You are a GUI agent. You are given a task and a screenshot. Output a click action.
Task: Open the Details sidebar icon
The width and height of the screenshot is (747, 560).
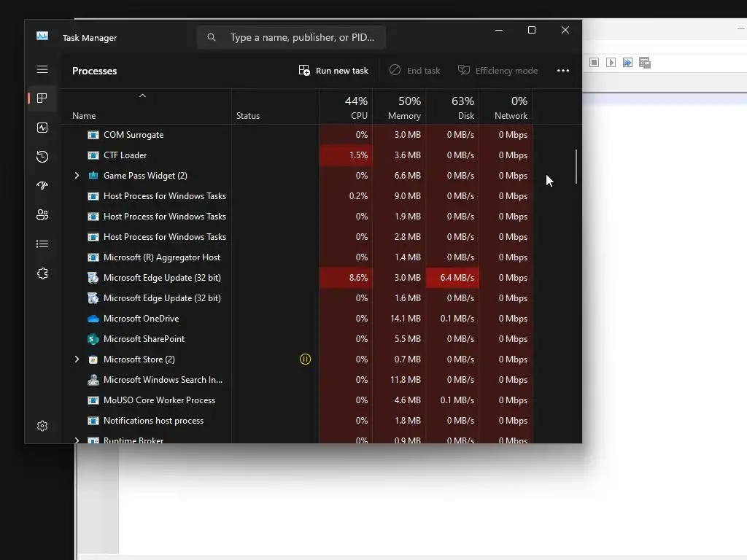click(x=42, y=244)
